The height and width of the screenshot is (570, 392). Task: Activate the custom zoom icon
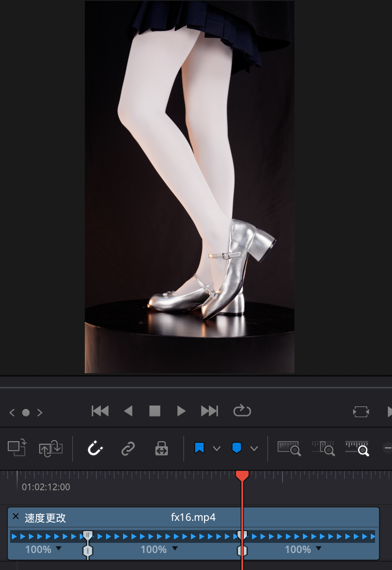point(357,448)
